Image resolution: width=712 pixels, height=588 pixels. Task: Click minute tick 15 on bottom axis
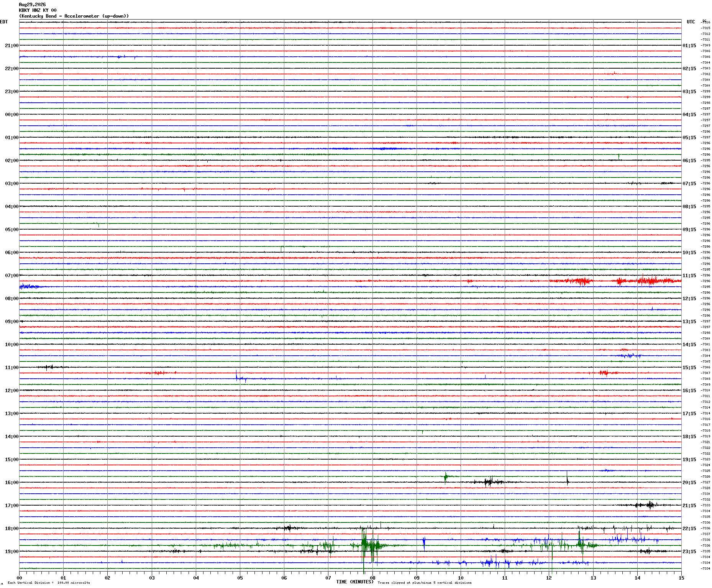point(681,578)
